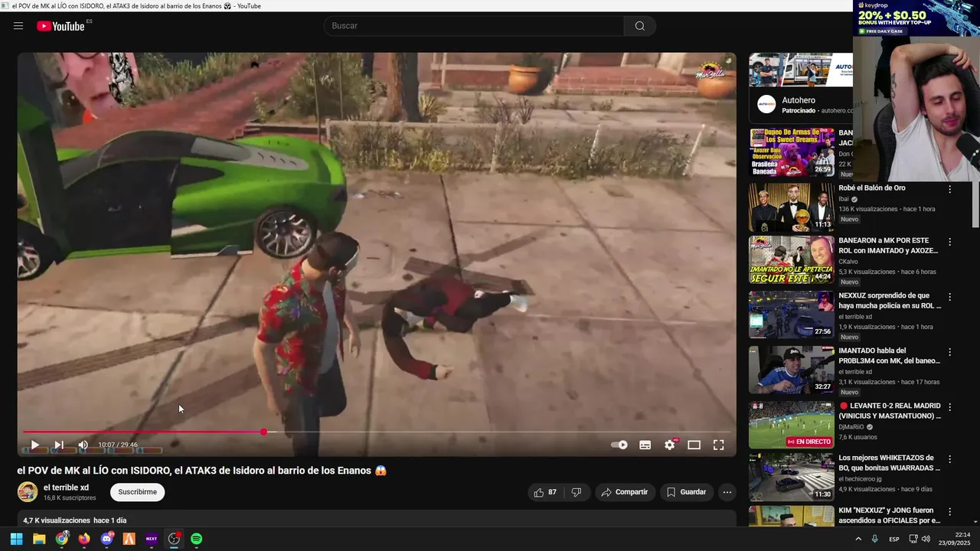Click el hechicero jg channel name
The height and width of the screenshot is (551, 980).
[860, 479]
